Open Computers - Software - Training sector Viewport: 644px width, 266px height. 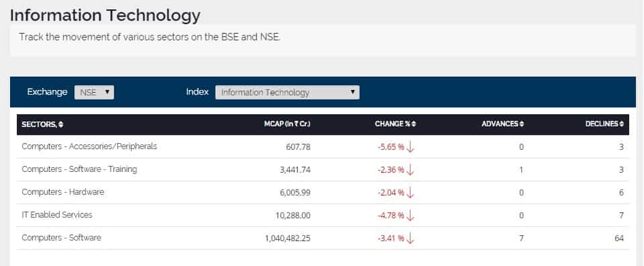click(79, 169)
